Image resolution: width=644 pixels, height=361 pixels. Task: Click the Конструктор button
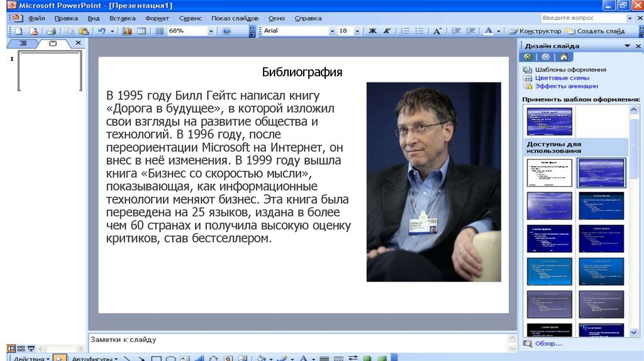tap(535, 31)
